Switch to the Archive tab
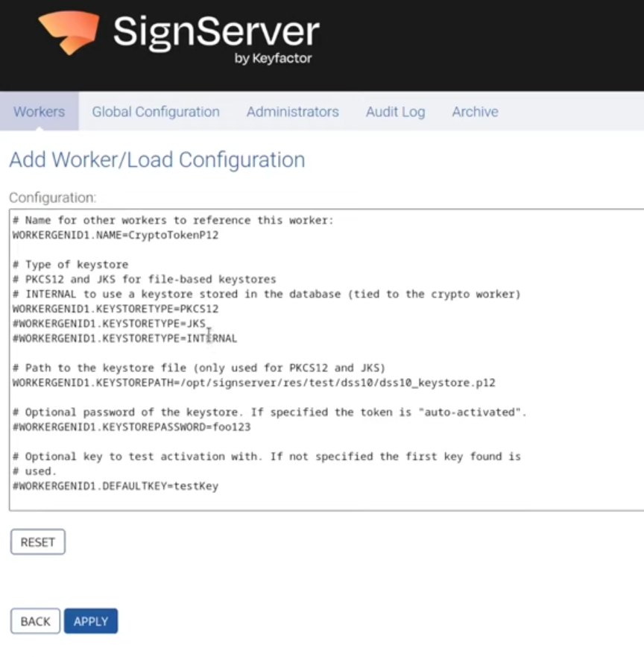The width and height of the screenshot is (644, 657). [475, 111]
